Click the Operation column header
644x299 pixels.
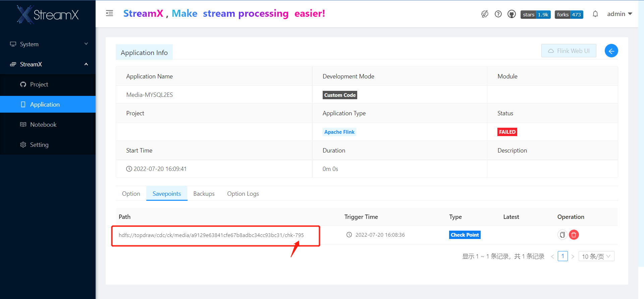click(571, 217)
